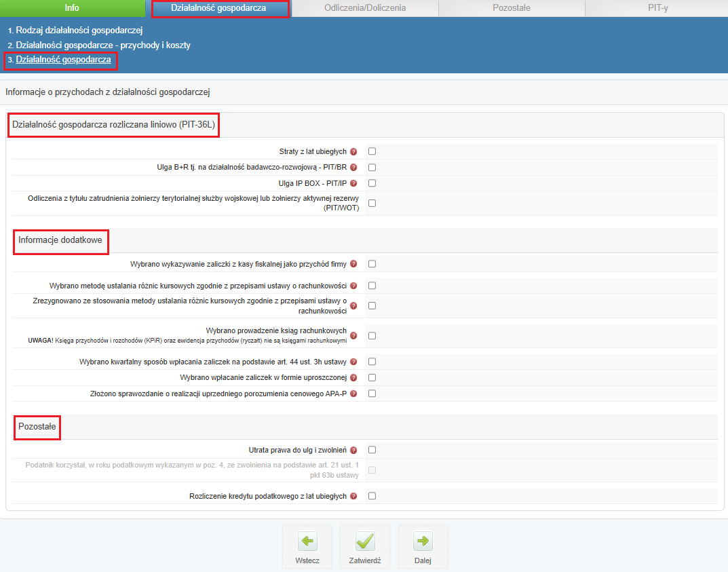
Task: Go to the Pozostałe tab
Action: tap(511, 8)
